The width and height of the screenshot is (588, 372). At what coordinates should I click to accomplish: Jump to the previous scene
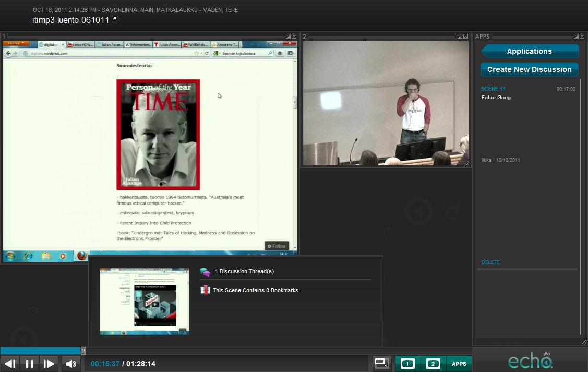[10, 364]
